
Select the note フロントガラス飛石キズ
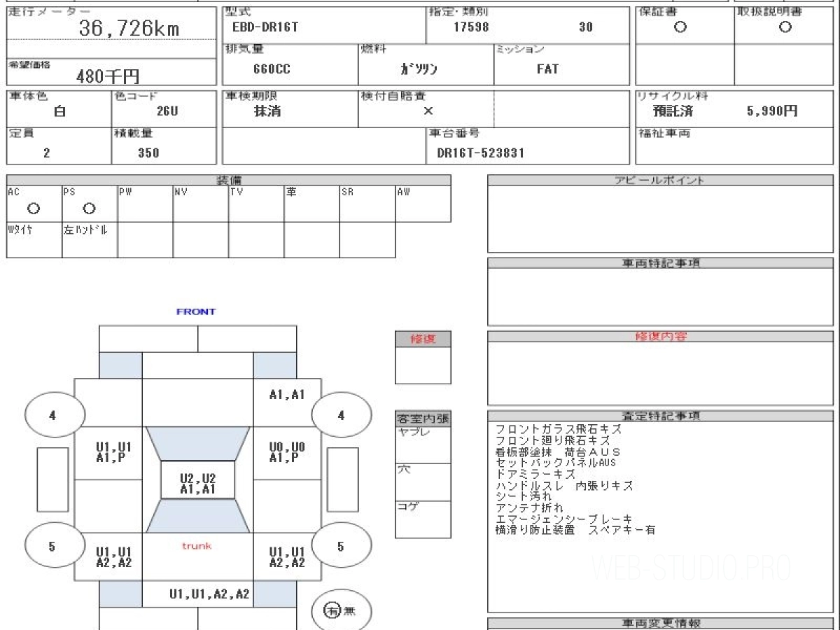tap(558, 429)
